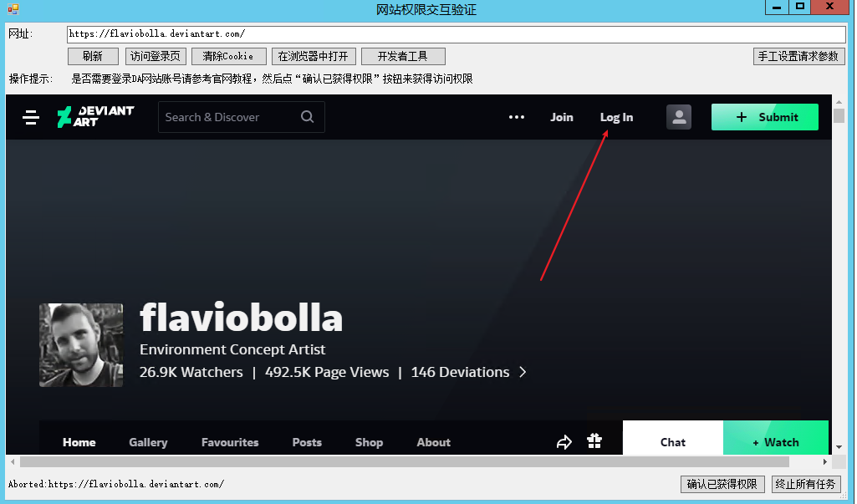The height and width of the screenshot is (504, 857).
Task: Click the Search & Discover field
Action: pos(242,117)
